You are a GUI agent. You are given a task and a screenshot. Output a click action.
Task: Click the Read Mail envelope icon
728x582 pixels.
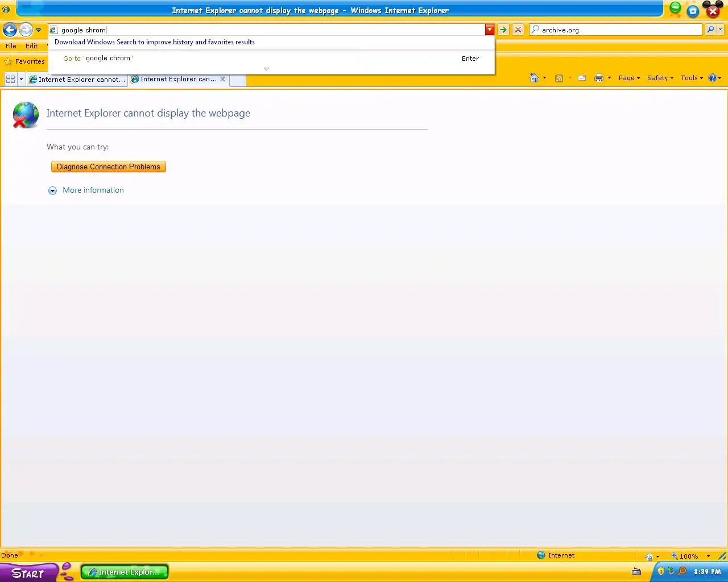click(x=582, y=78)
